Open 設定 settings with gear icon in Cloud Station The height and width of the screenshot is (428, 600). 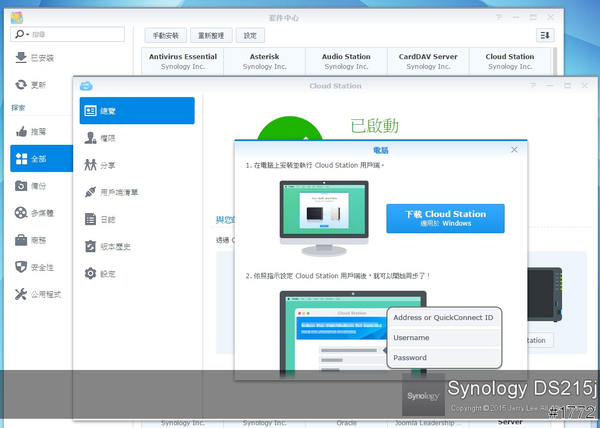pyautogui.click(x=136, y=273)
